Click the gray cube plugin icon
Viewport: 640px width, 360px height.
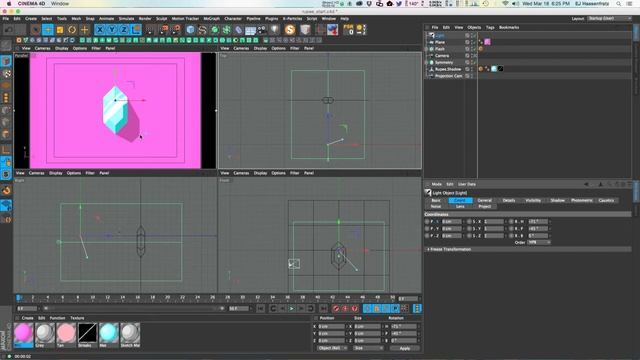[x=305, y=30]
